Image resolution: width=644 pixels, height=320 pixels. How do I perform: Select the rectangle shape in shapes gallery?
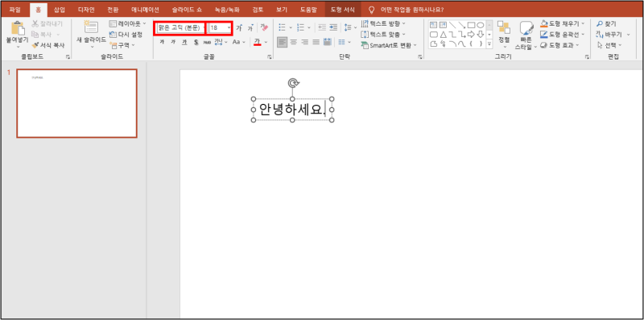471,25
